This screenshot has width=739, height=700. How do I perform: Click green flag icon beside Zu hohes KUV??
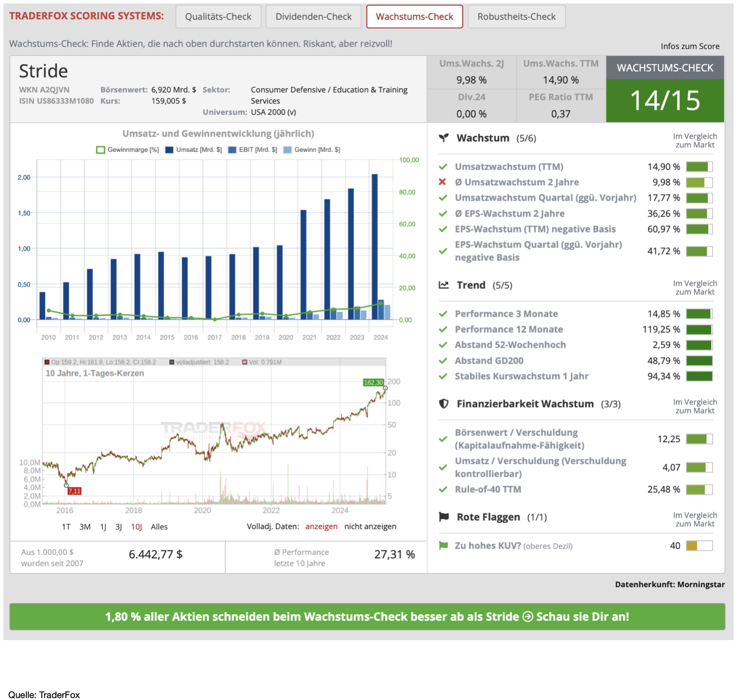pos(443,546)
